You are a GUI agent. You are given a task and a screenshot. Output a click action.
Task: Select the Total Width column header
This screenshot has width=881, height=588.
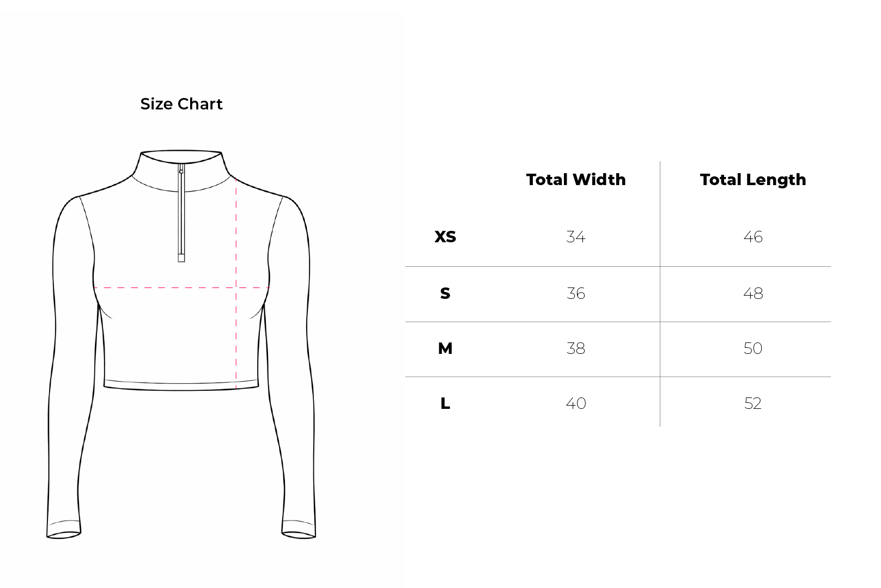point(576,180)
